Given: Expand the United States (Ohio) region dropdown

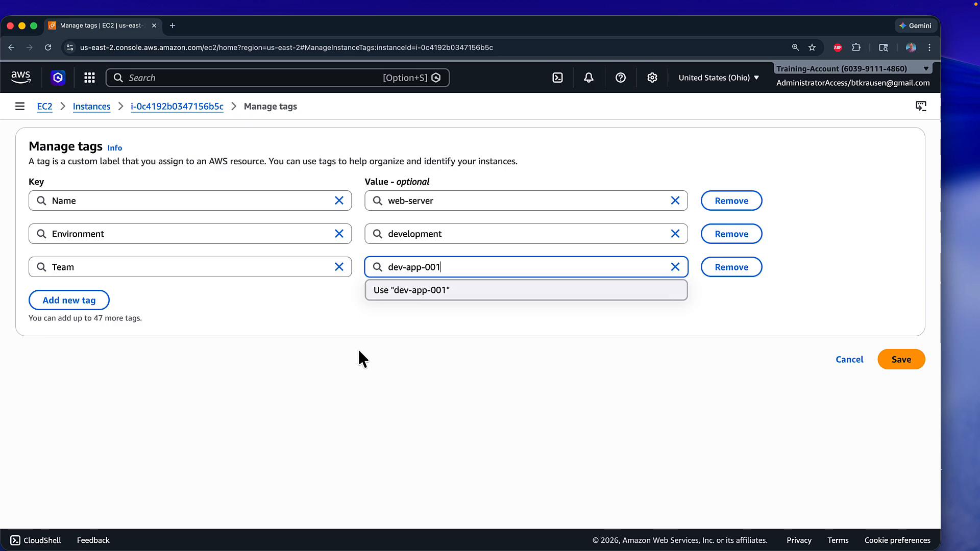Looking at the screenshot, I should pos(719,78).
